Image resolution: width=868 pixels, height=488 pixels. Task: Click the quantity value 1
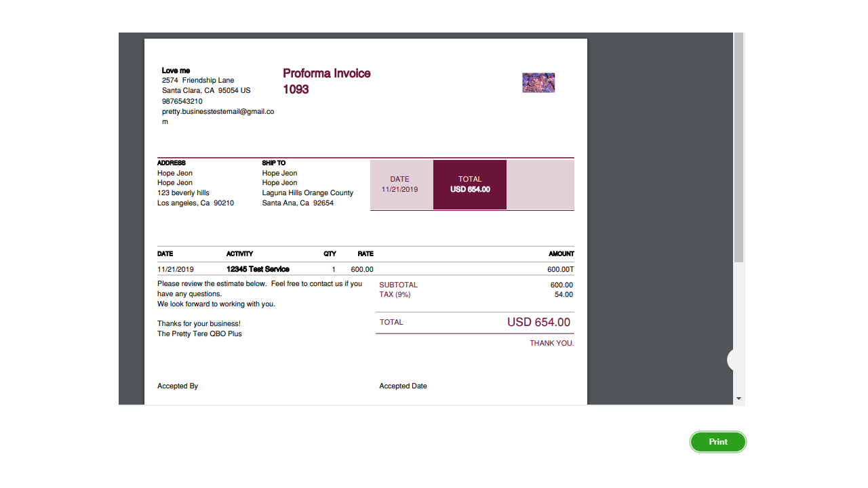tap(334, 269)
